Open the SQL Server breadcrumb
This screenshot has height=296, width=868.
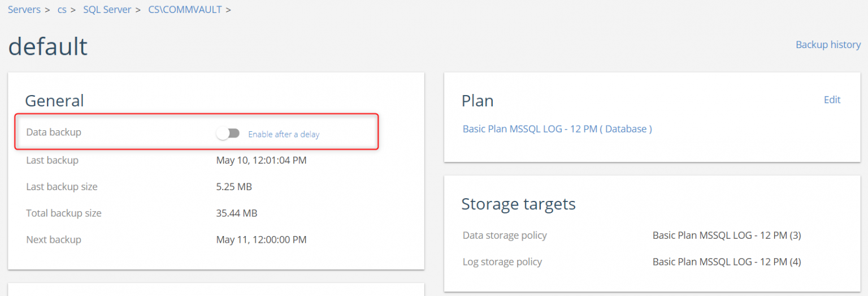(x=107, y=10)
